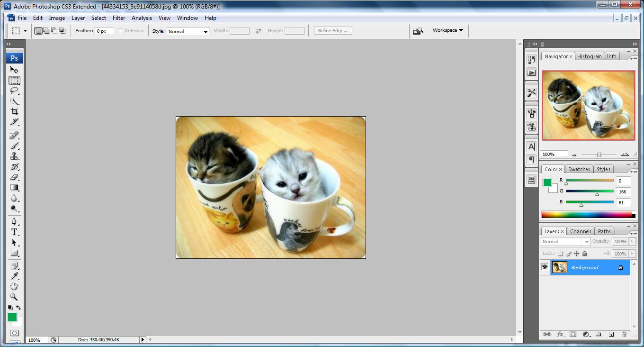The image size is (644, 347).
Task: Select the Zoom tool in toolbox
Action: [x=14, y=297]
